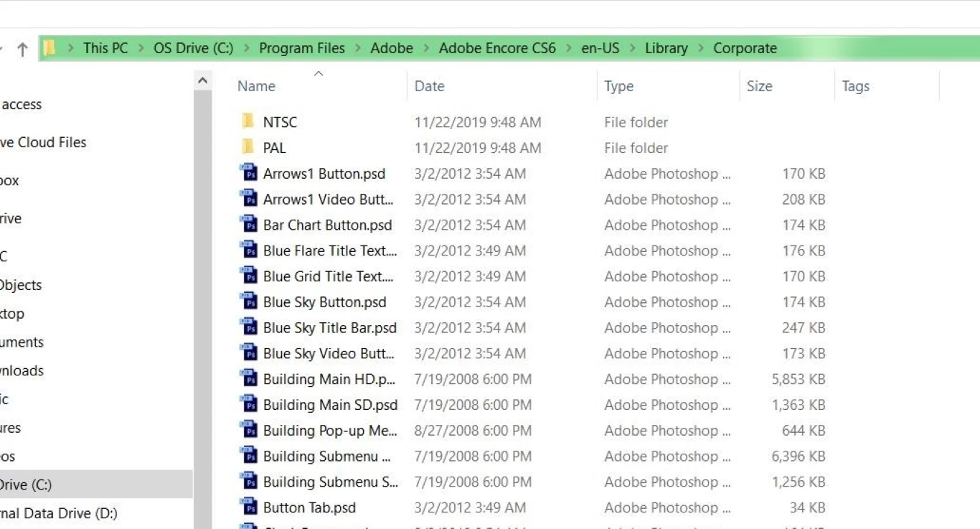Open the NTSC folder icon

[x=248, y=121]
